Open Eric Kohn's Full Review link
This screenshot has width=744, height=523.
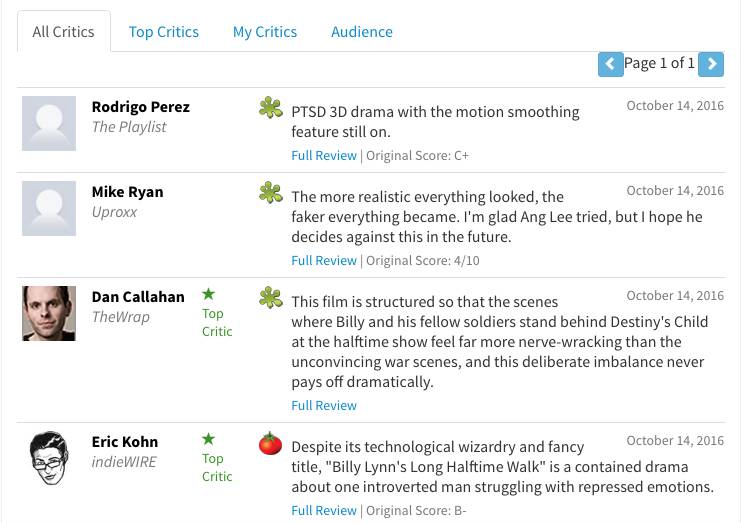324,511
